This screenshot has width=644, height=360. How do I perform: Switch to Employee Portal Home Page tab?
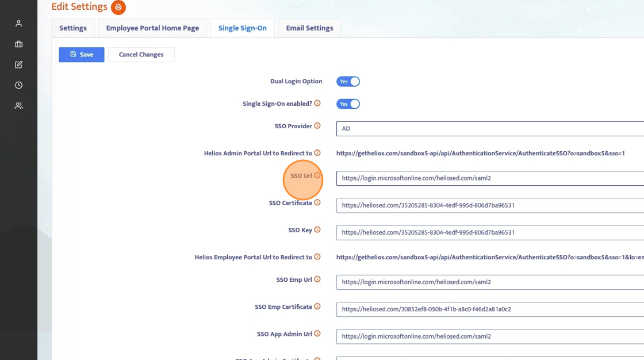[152, 28]
